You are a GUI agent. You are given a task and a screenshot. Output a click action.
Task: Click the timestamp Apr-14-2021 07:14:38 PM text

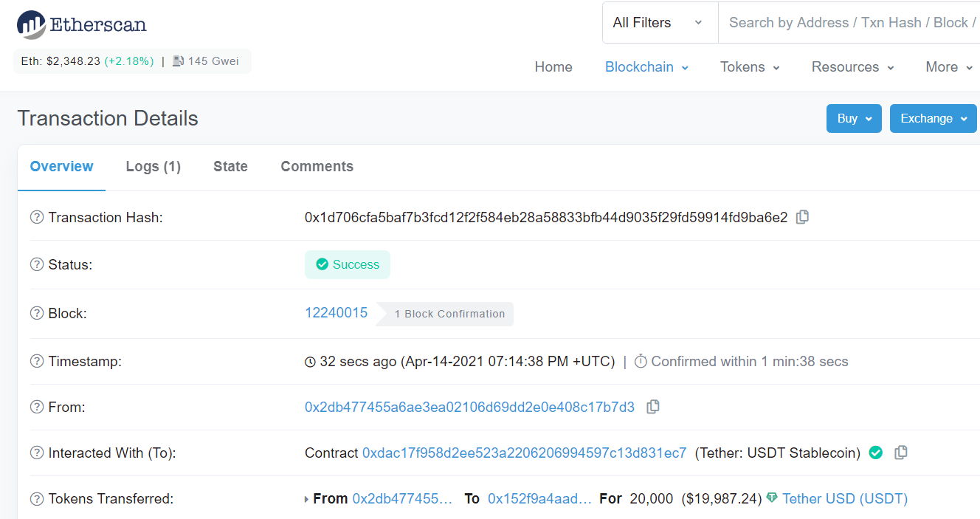click(x=508, y=361)
